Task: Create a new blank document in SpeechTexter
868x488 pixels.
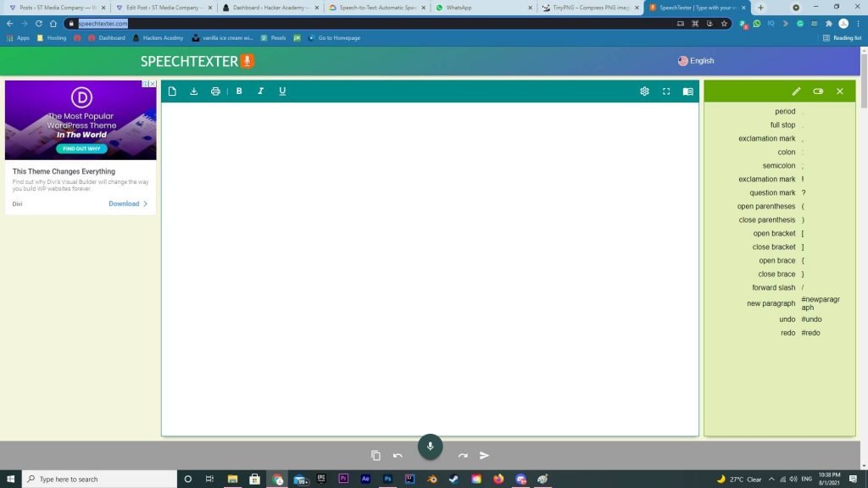Action: pyautogui.click(x=172, y=91)
